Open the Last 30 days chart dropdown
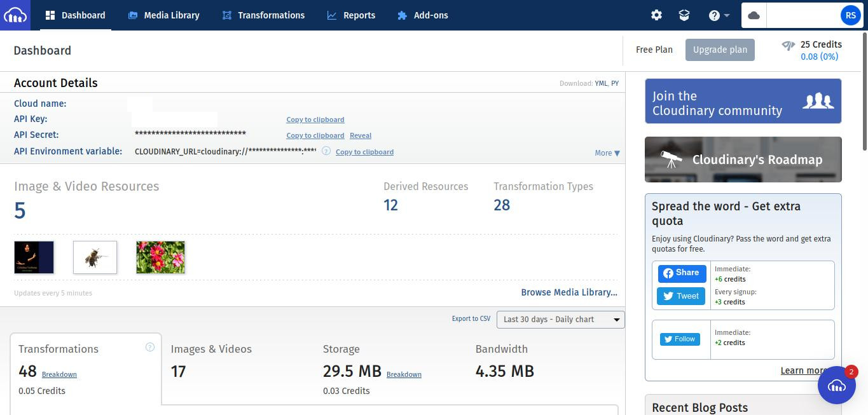This screenshot has height=415, width=868. [561, 319]
